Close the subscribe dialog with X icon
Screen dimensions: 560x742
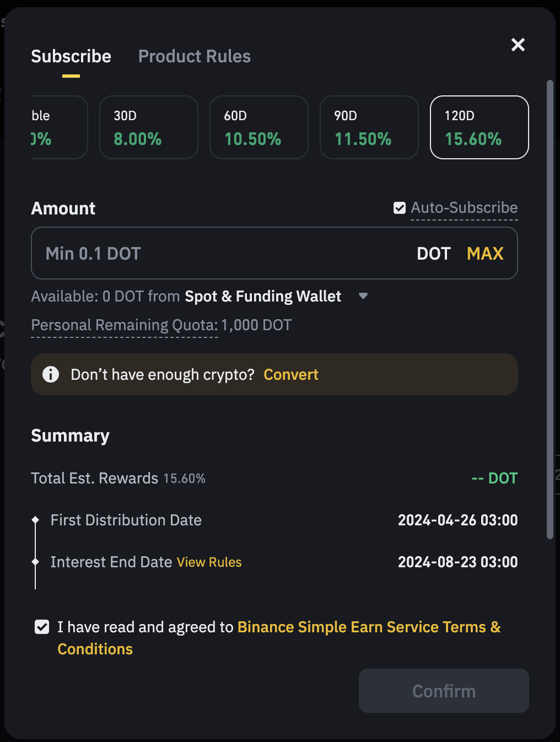click(518, 45)
